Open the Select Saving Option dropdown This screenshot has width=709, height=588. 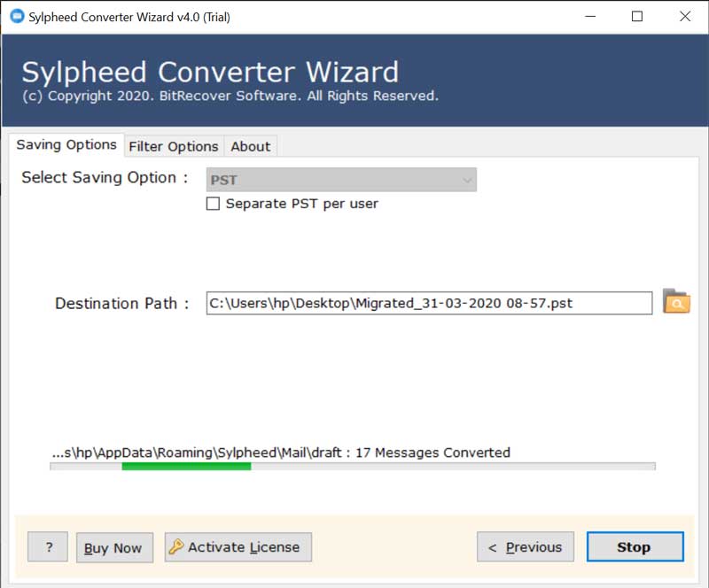tap(341, 180)
